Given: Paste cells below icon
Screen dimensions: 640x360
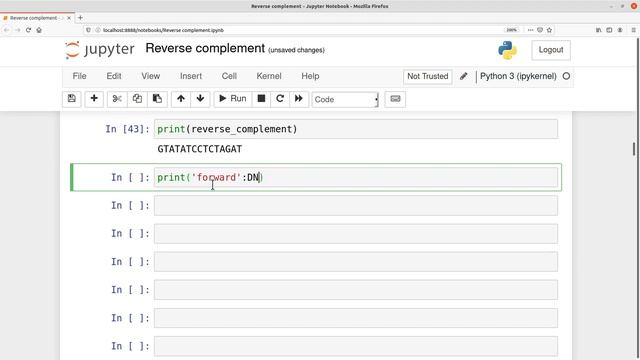Looking at the screenshot, I should tap(157, 99).
